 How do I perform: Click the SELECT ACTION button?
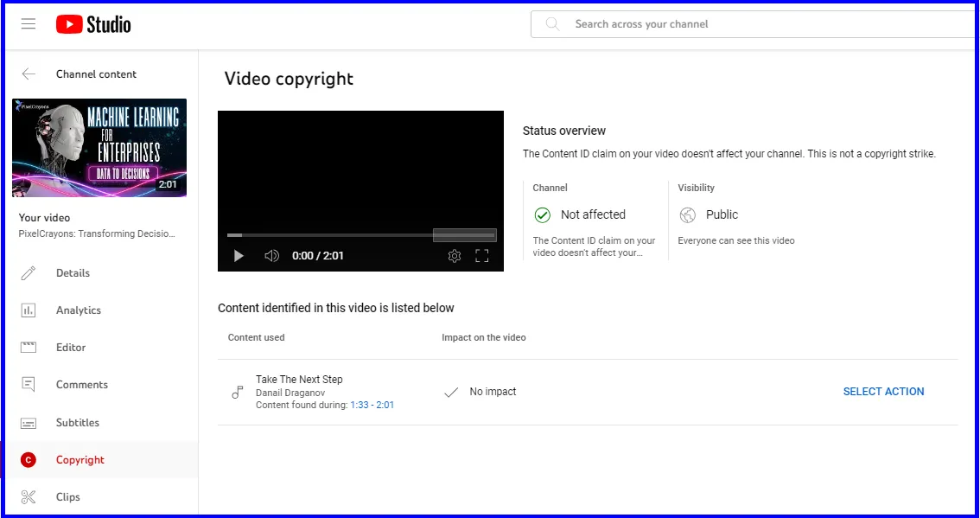(x=883, y=392)
